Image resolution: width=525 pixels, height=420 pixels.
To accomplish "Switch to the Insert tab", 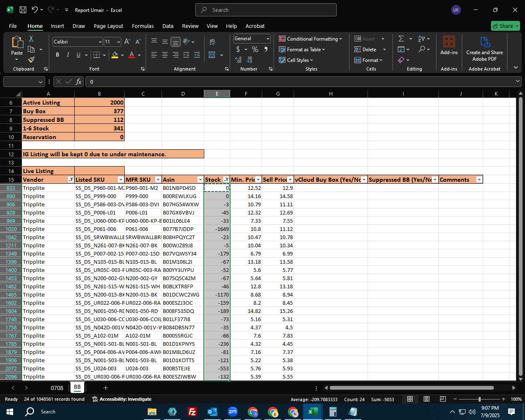I will pos(57,26).
